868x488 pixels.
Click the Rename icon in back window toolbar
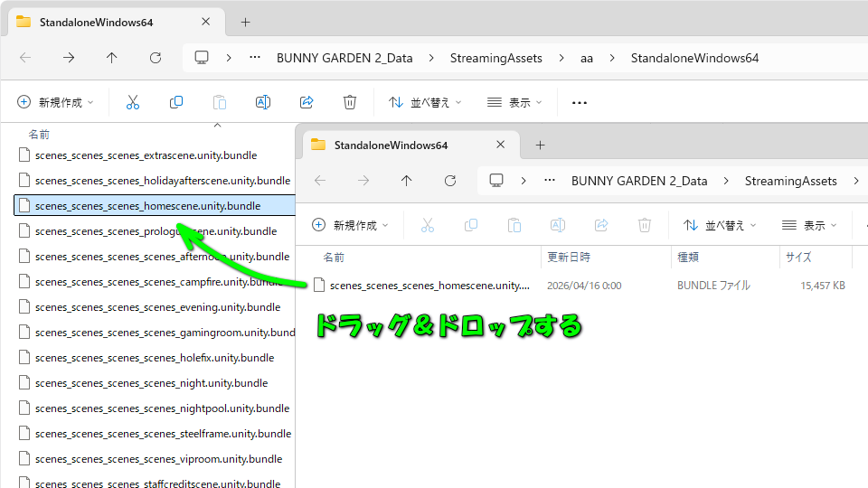tap(263, 102)
